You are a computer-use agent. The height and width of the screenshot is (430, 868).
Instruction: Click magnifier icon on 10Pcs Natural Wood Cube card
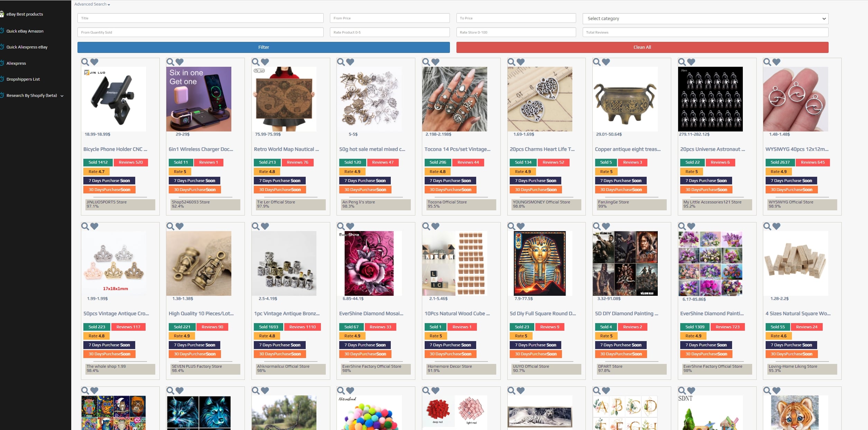click(x=426, y=226)
